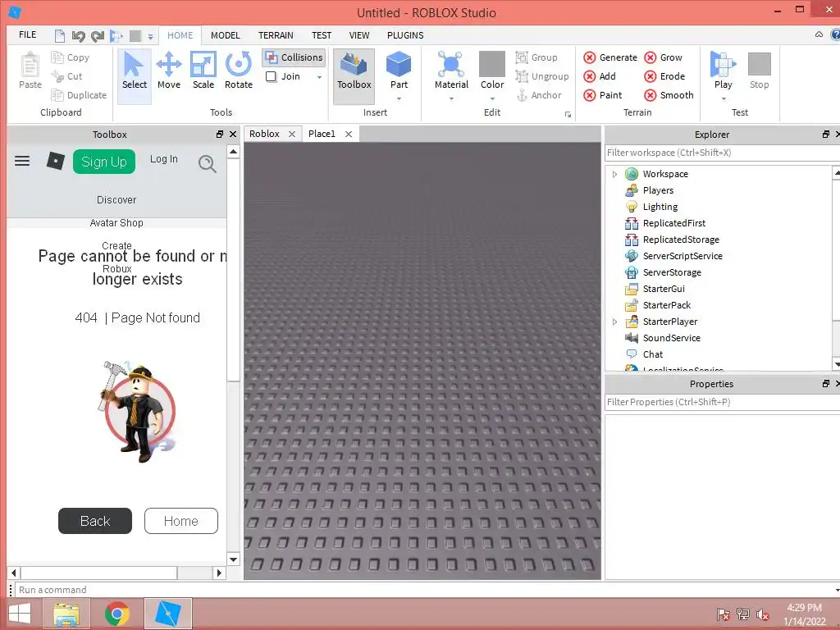
Task: Click the Add terrain tool
Action: click(600, 76)
